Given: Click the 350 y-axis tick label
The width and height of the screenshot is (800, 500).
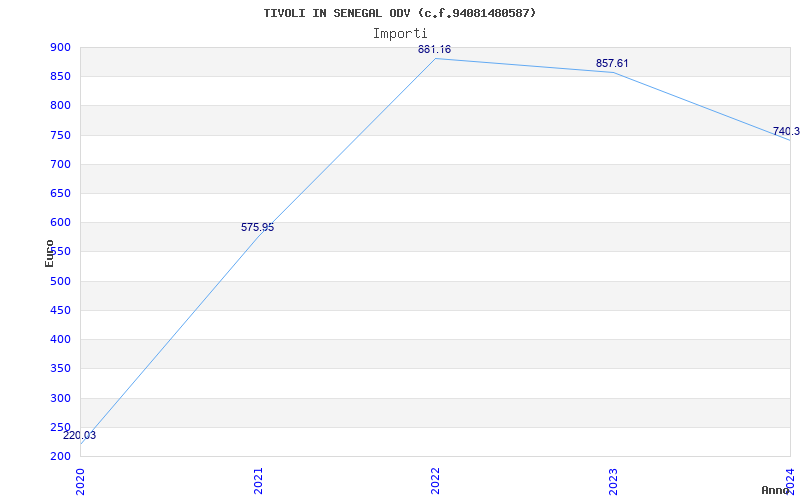Looking at the screenshot, I should (x=60, y=368).
